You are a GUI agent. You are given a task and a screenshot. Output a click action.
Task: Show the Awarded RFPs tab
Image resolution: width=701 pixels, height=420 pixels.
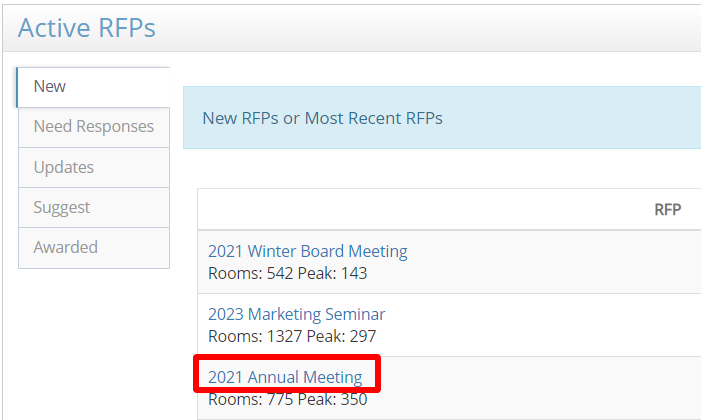[x=65, y=247]
